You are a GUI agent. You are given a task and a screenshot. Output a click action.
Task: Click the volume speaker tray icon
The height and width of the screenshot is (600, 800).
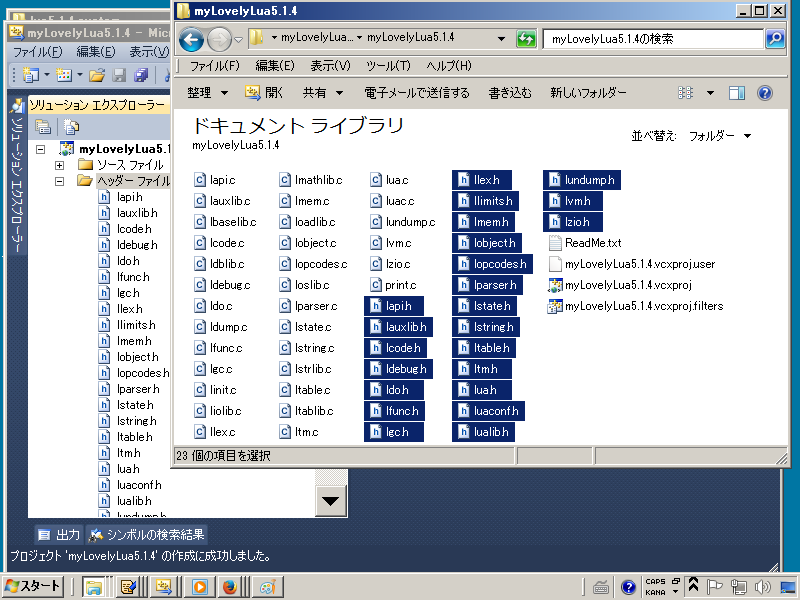[x=762, y=587]
